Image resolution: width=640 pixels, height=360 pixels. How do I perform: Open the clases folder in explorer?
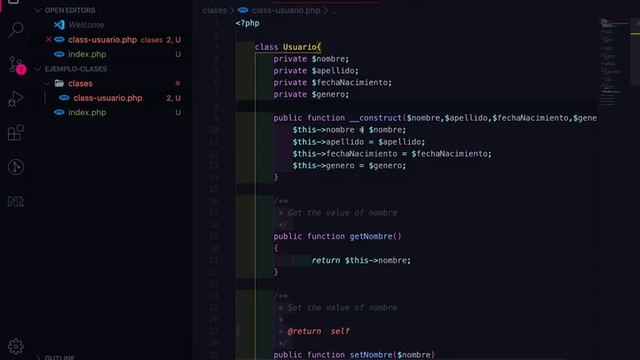coord(80,83)
